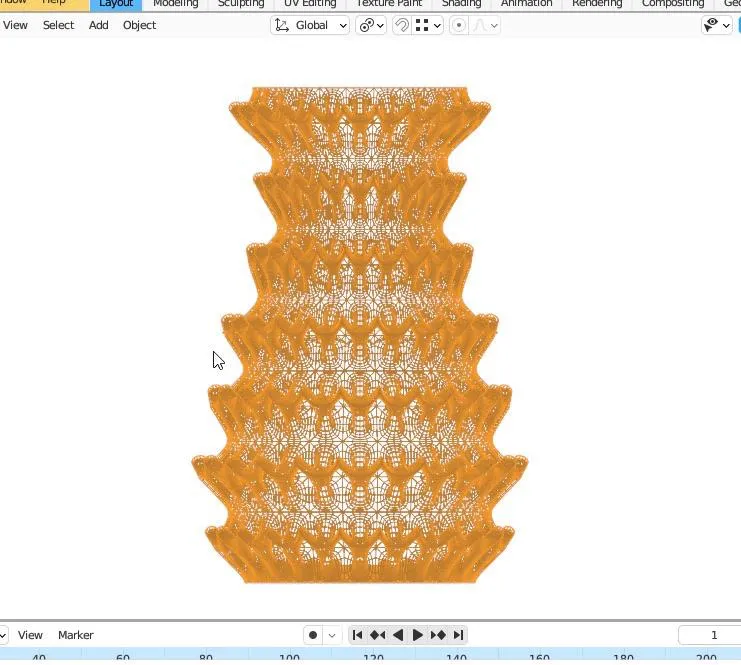Click frame 100 on the timeline ruler
Image resolution: width=741 pixels, height=665 pixels.
click(x=289, y=658)
